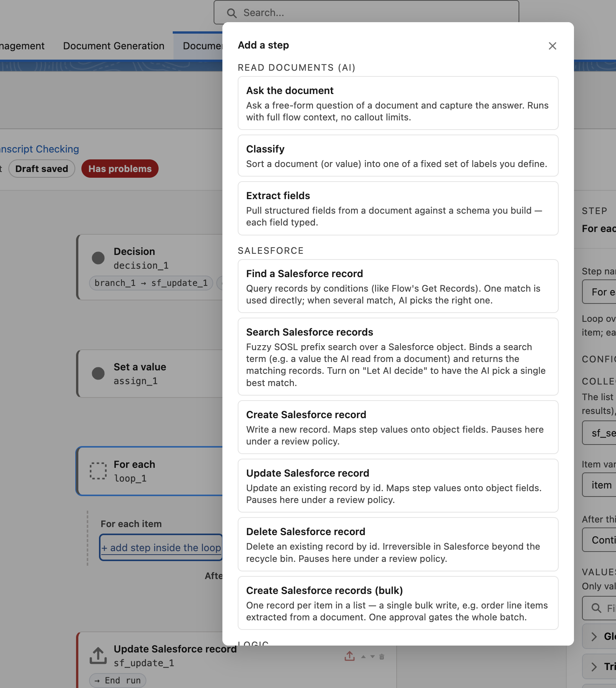Click the search icon in the values filter field
The width and height of the screenshot is (616, 688).
tap(596, 608)
